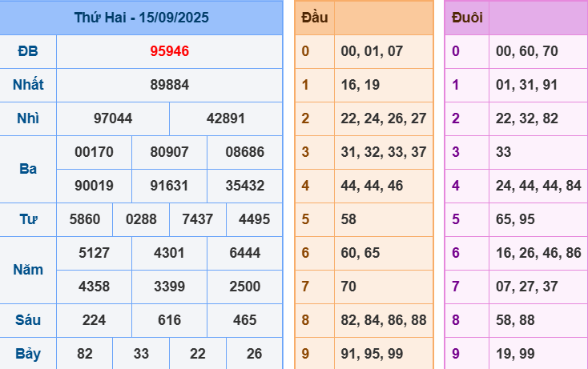This screenshot has width=588, height=369.
Task: Select Đuôi row with 24, 44, 44, 84
Action: tap(538, 186)
